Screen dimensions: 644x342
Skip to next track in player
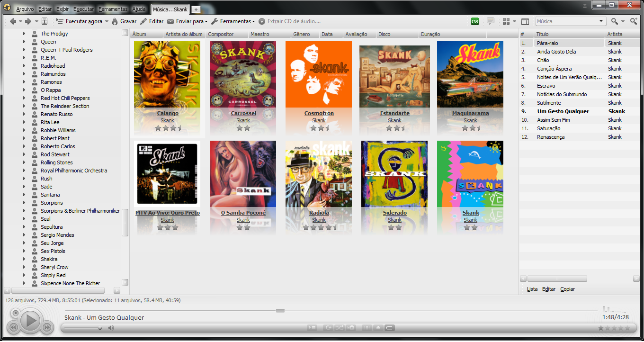point(47,327)
